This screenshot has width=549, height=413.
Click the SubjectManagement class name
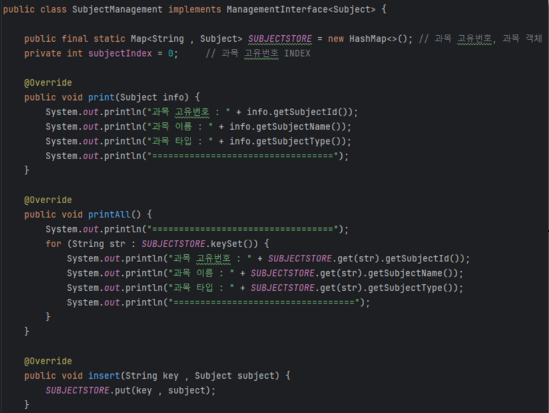pos(117,9)
